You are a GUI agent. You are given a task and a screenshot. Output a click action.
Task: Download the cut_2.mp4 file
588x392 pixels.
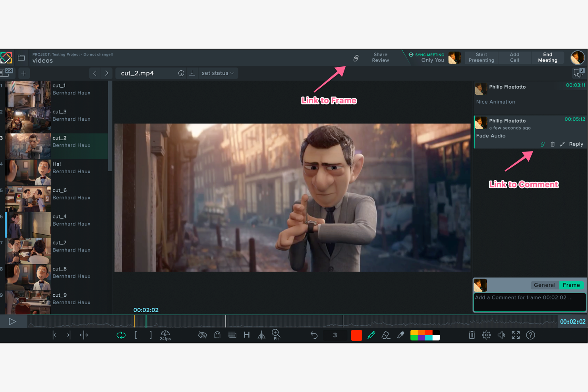coord(192,73)
